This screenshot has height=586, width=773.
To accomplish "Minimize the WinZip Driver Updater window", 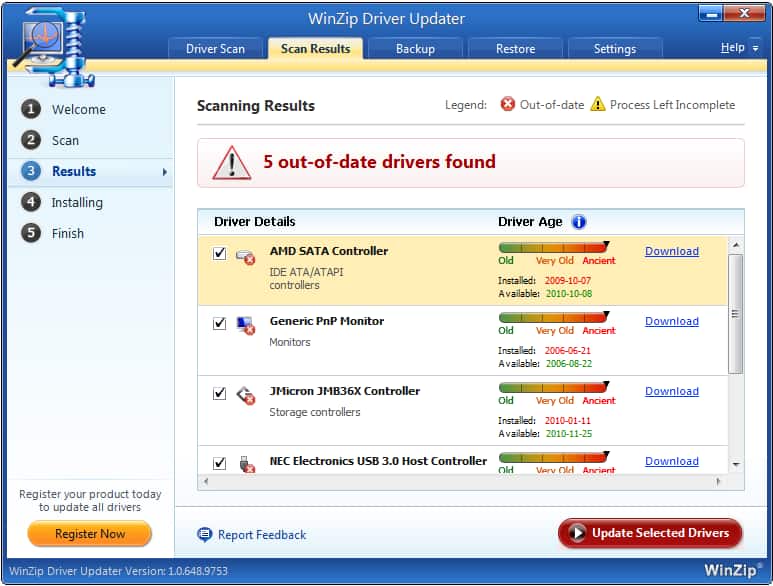I will 711,13.
